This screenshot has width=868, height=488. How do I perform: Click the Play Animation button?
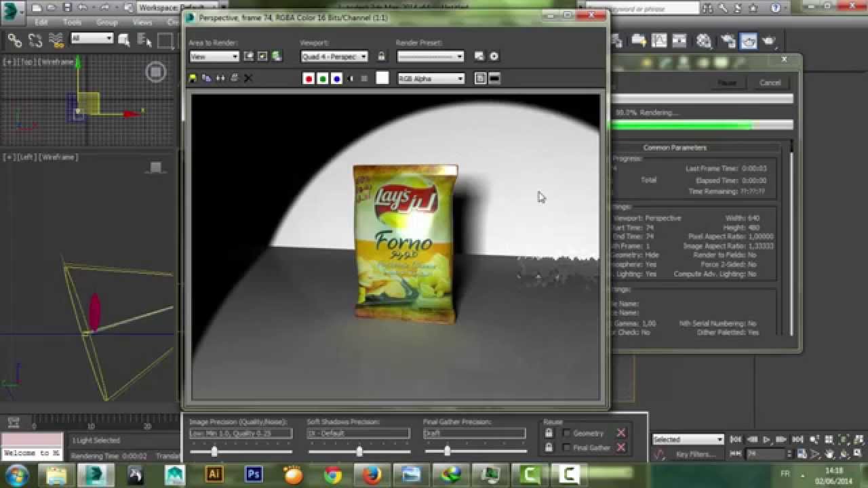pyautogui.click(x=767, y=440)
